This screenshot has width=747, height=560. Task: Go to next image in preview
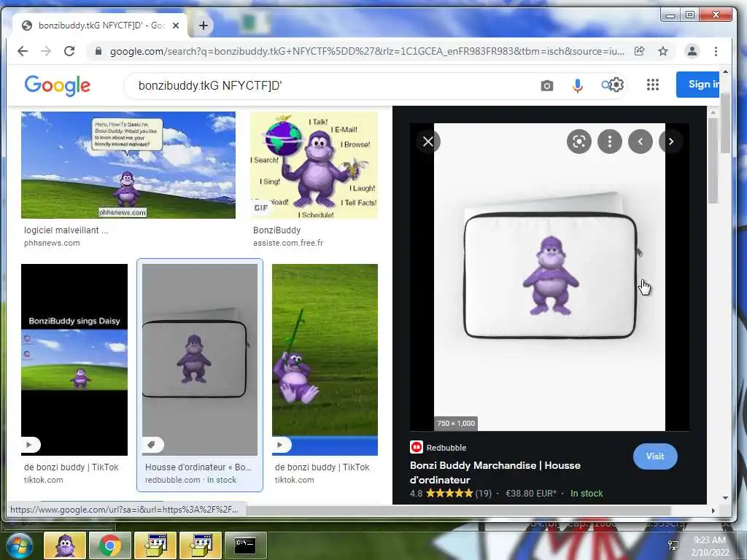671,141
